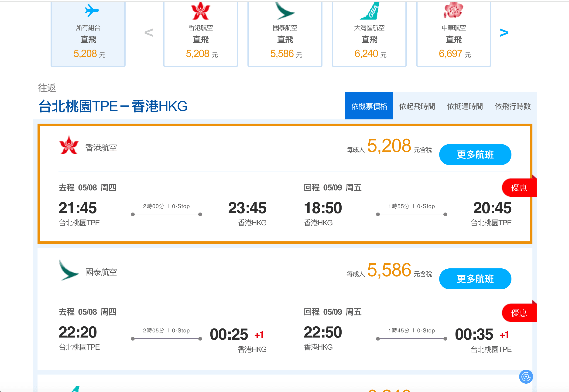Click the Hong Kong Airlines logo in the carousel
This screenshot has height=392, width=569.
[x=201, y=11]
